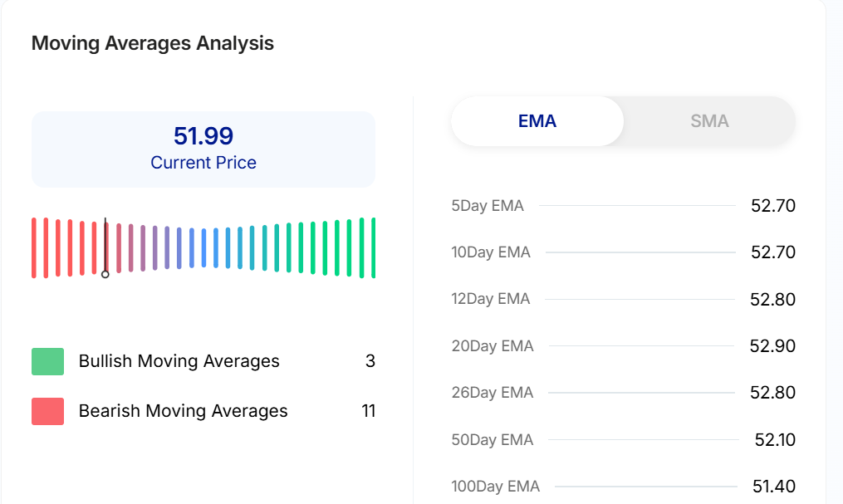The image size is (843, 504).
Task: Click the rightmost green gauge bar
Action: tap(374, 247)
